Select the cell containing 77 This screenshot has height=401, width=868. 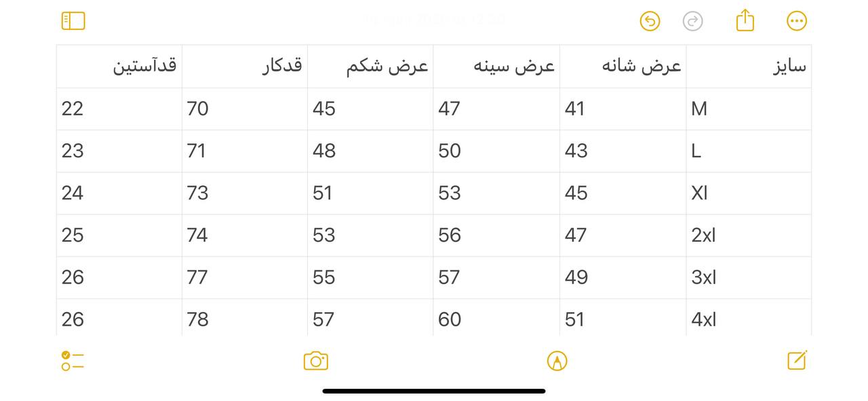point(245,278)
